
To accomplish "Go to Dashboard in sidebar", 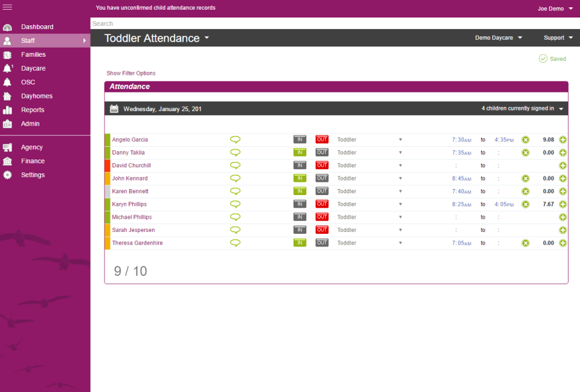I will tap(45, 27).
